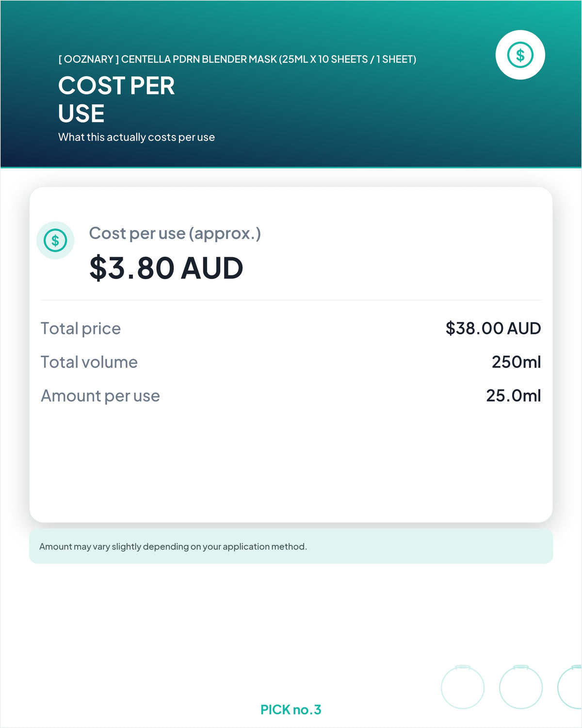Click the subtitle 'What this actually costs per use'

coord(136,137)
